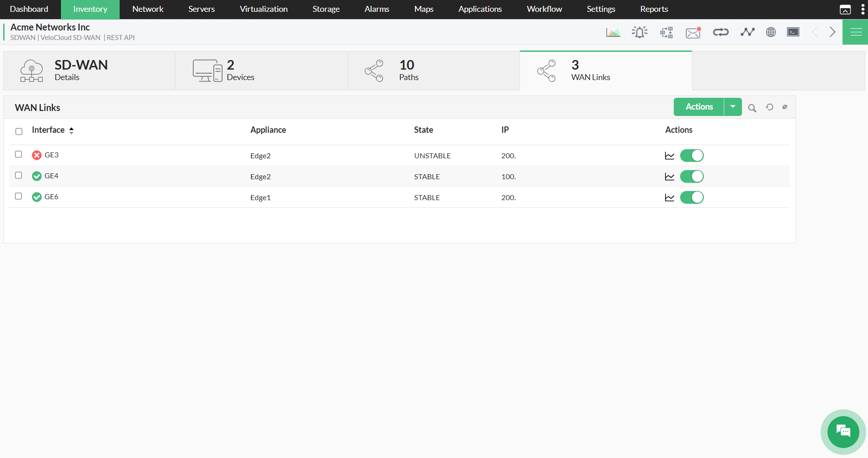Open the Servers menu
This screenshot has height=458, width=868.
click(202, 9)
